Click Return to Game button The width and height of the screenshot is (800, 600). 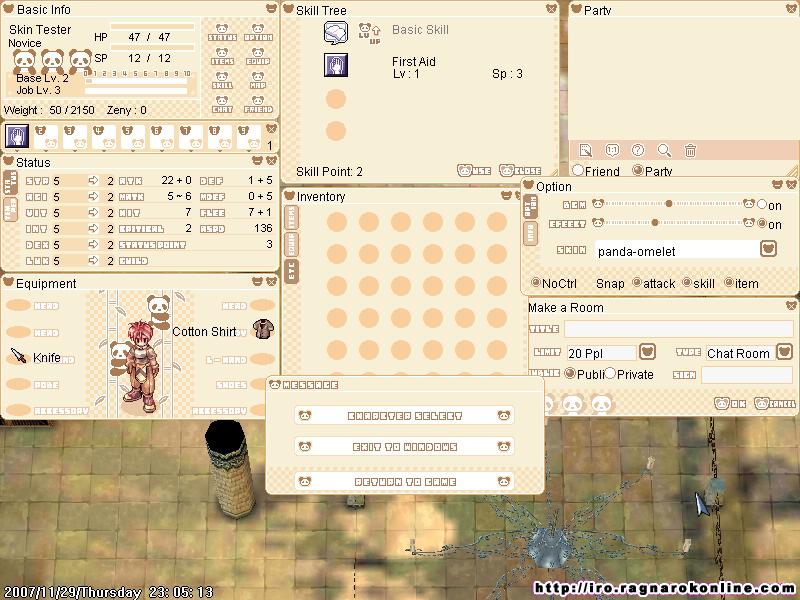[x=404, y=481]
